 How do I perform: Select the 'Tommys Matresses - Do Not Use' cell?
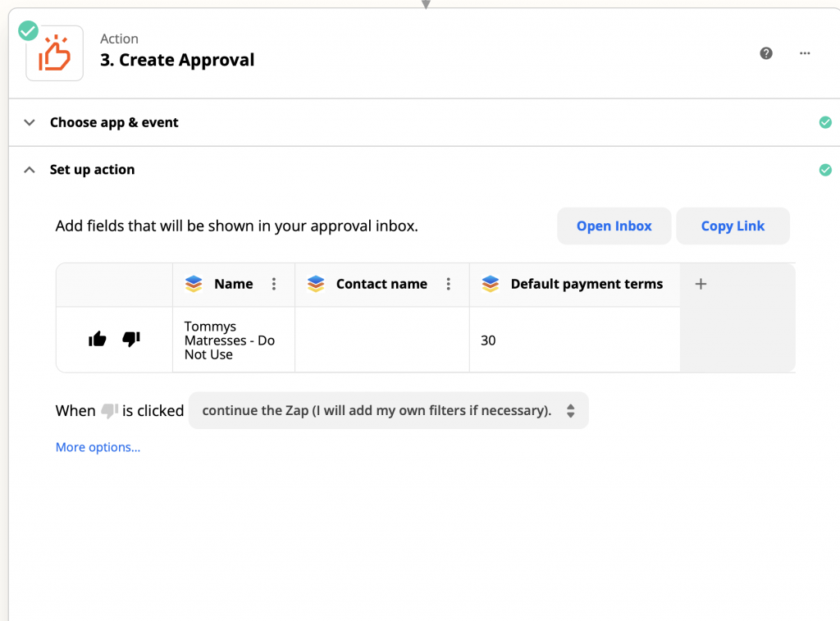point(234,340)
